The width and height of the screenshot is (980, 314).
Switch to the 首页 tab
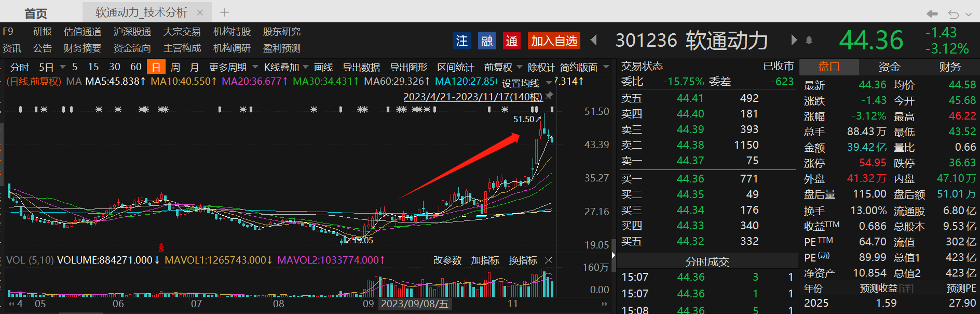coord(36,14)
